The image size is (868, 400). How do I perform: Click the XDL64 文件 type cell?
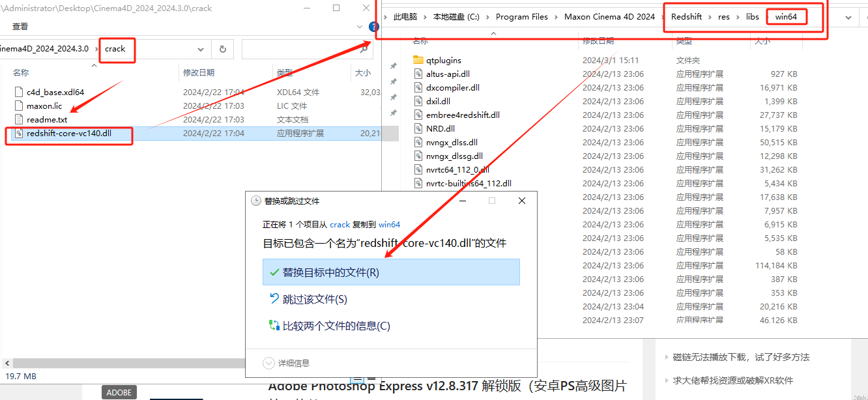click(x=298, y=93)
